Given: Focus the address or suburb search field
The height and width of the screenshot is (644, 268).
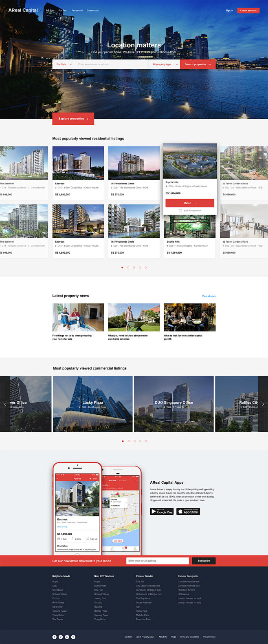Looking at the screenshot, I should tap(112, 64).
